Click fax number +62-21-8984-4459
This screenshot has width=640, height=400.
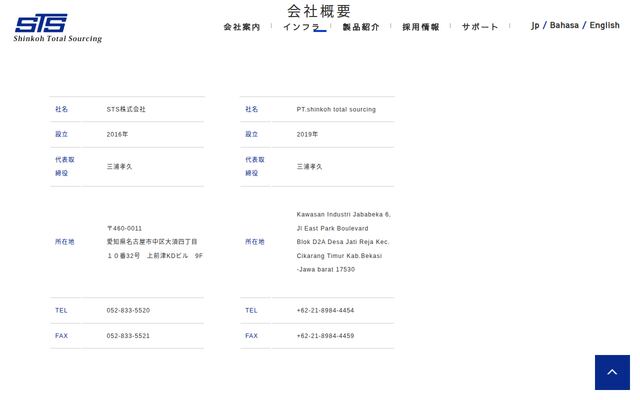tap(325, 336)
